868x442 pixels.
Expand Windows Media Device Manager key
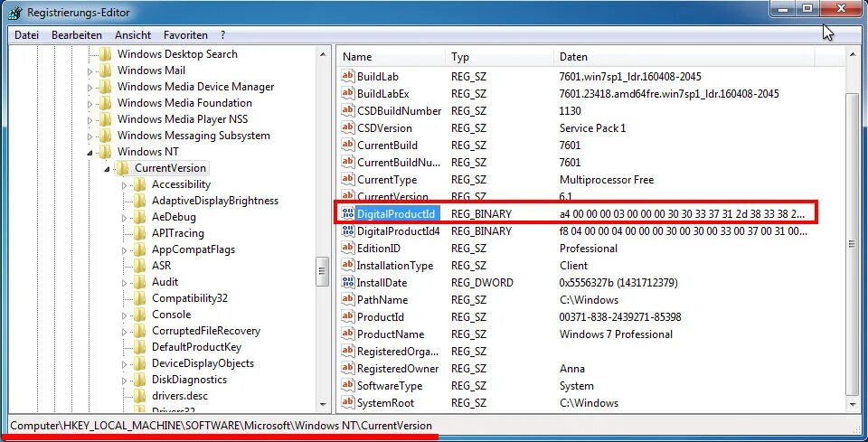(x=90, y=88)
